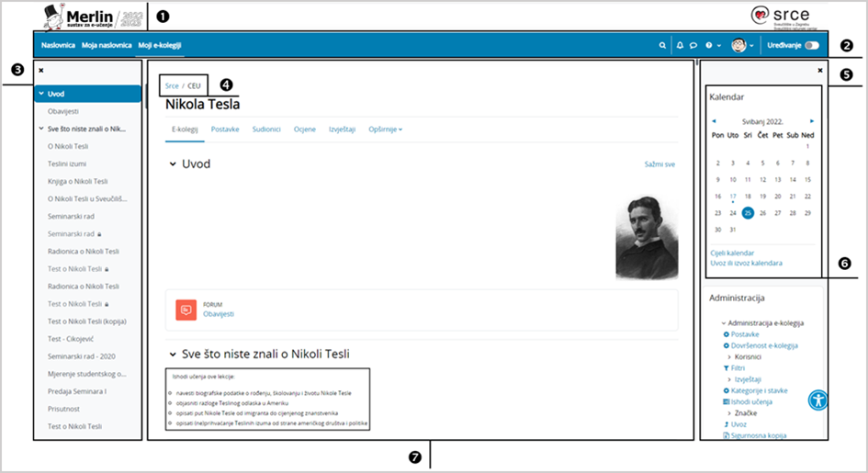868x473 pixels.
Task: Click the Cijeli kalendar link
Action: coord(733,253)
